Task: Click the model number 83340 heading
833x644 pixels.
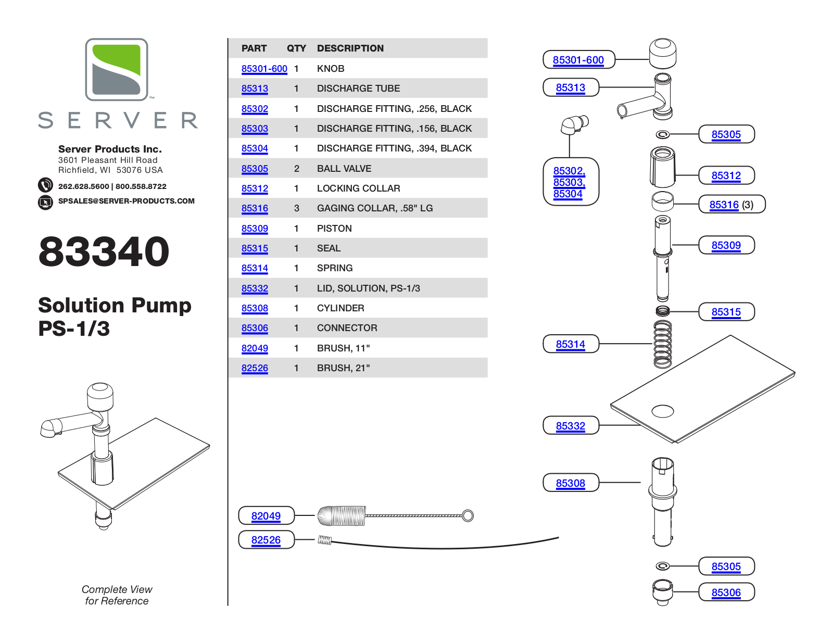Action: (104, 251)
